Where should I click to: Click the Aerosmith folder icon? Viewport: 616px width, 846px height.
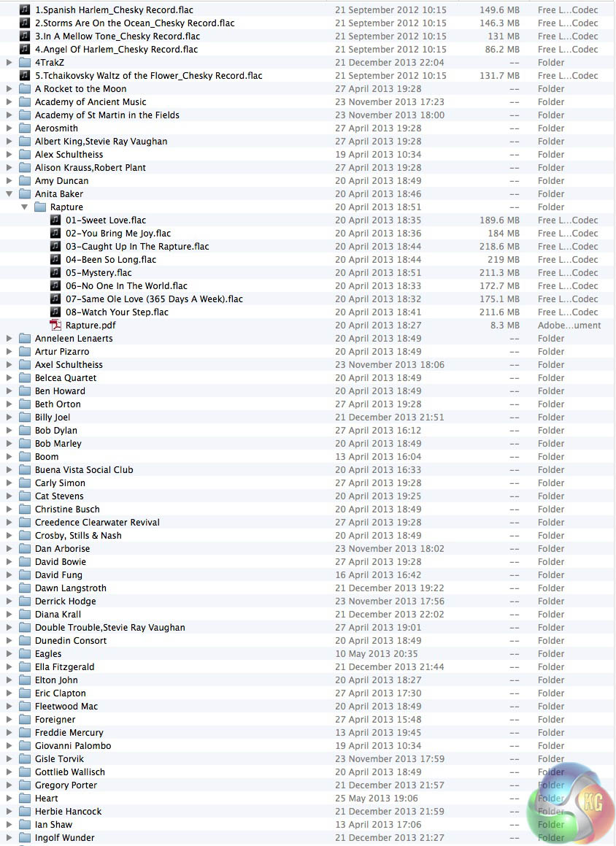click(x=25, y=128)
